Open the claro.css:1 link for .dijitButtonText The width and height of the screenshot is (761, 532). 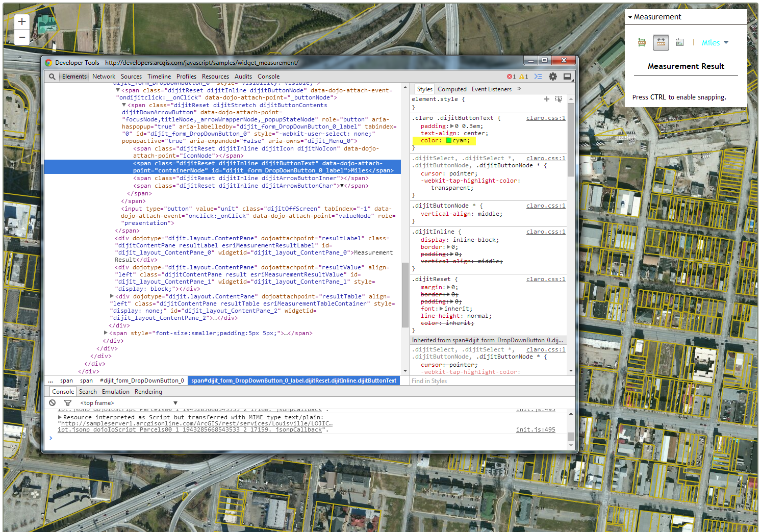click(545, 118)
